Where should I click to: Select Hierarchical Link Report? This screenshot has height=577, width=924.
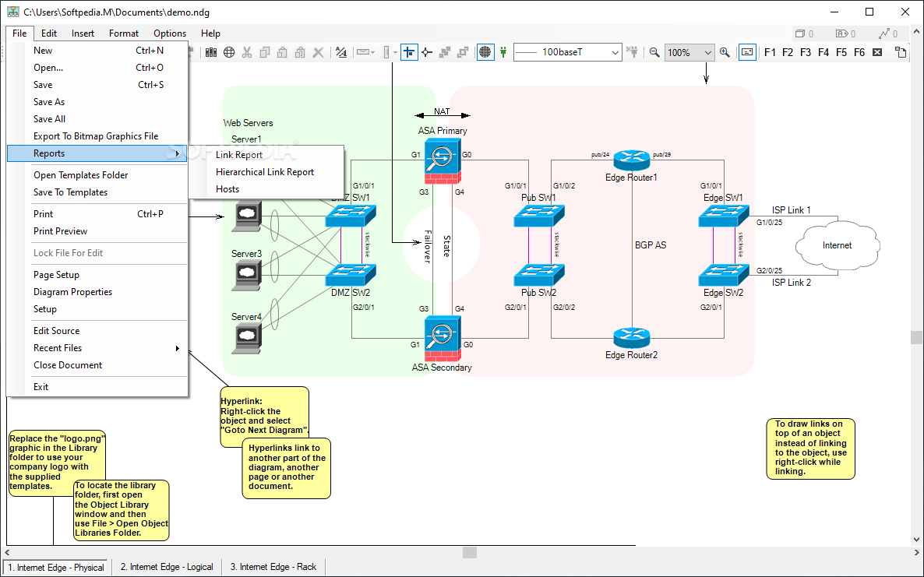pos(266,172)
